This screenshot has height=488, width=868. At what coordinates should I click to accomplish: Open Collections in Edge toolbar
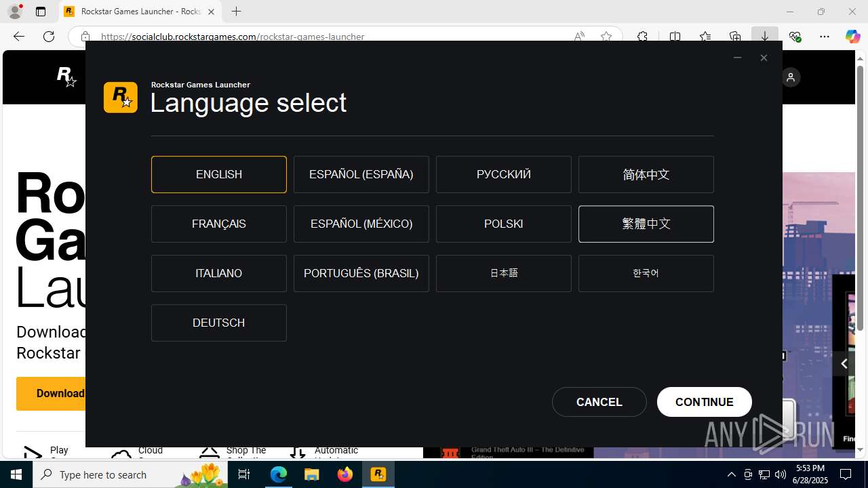click(x=735, y=37)
